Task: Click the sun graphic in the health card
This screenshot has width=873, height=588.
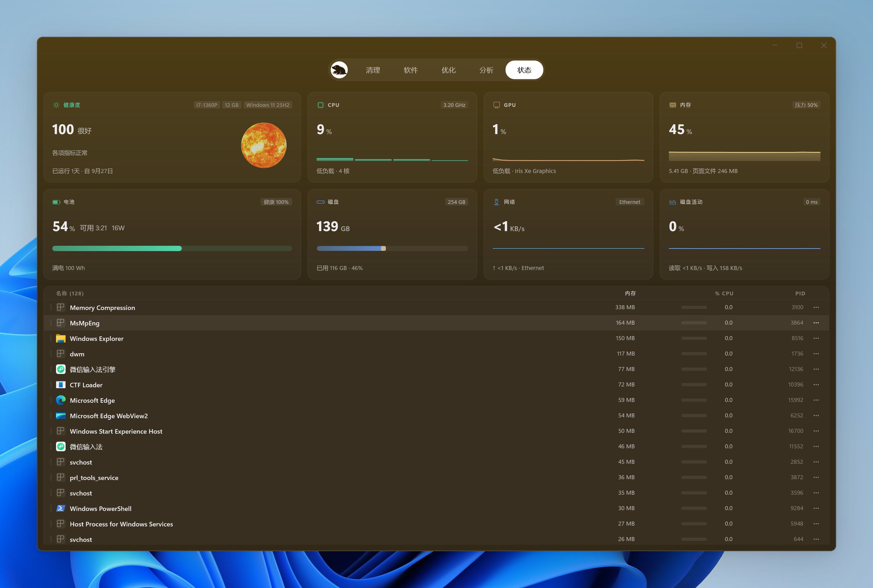Action: 264,145
